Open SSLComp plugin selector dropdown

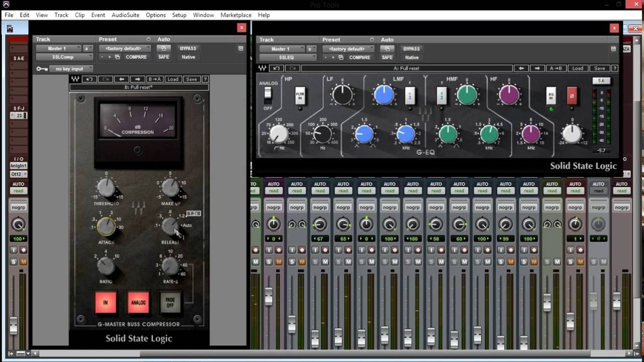point(64,57)
